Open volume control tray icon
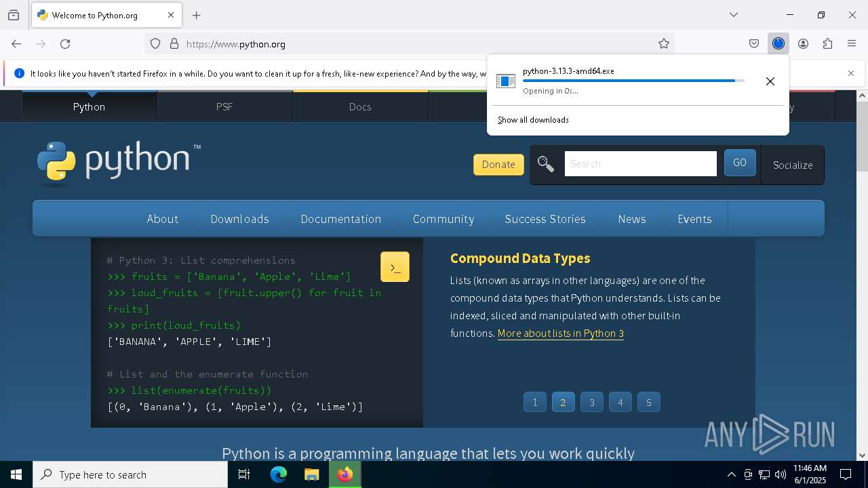 click(x=781, y=474)
